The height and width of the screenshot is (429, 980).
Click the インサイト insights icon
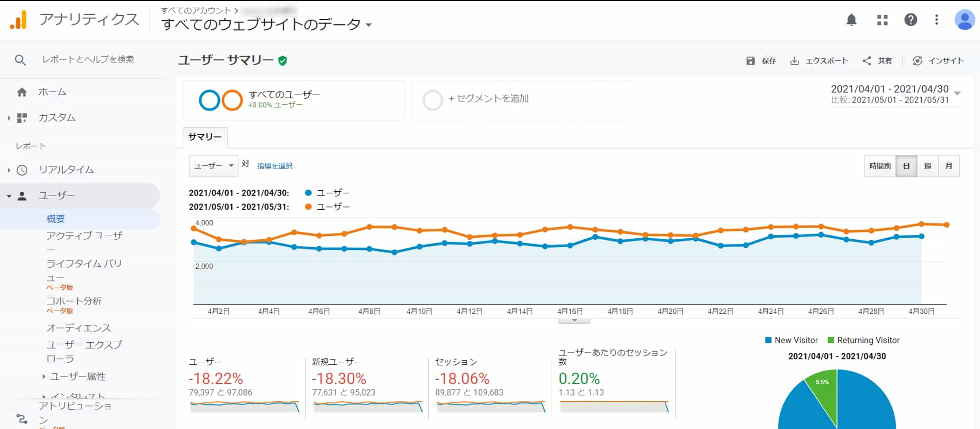tap(917, 61)
